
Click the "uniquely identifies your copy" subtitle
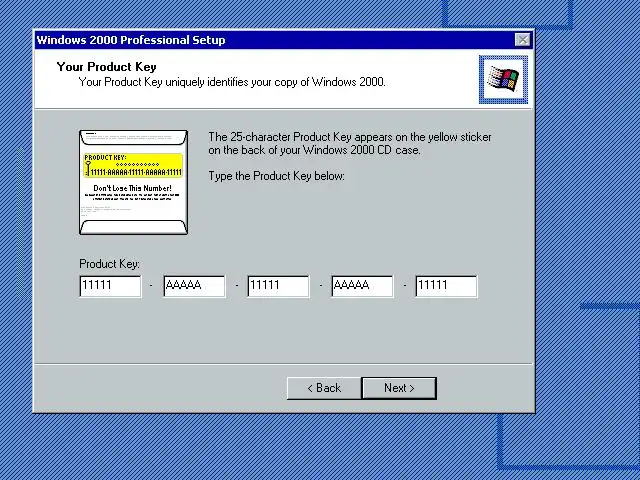point(232,82)
